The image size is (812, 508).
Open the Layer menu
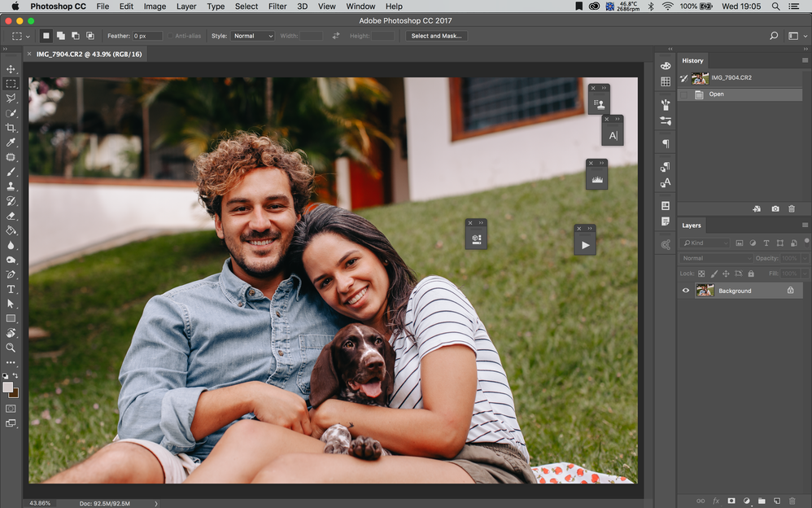(x=186, y=7)
